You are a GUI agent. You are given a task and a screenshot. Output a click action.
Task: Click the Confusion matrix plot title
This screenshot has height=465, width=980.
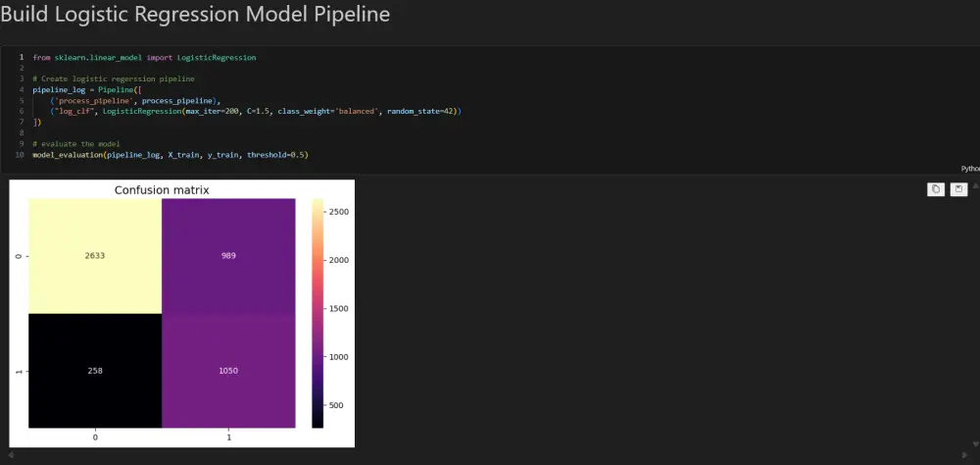162,190
